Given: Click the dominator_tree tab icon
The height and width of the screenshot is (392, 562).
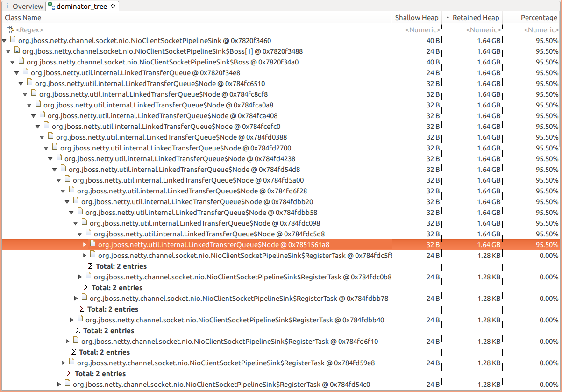Looking at the screenshot, I should point(51,7).
